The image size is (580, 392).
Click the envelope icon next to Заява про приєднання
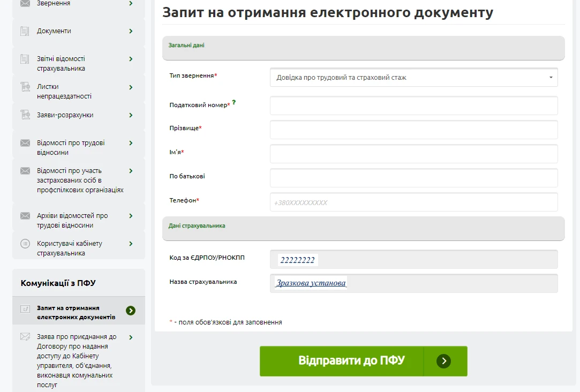point(25,337)
